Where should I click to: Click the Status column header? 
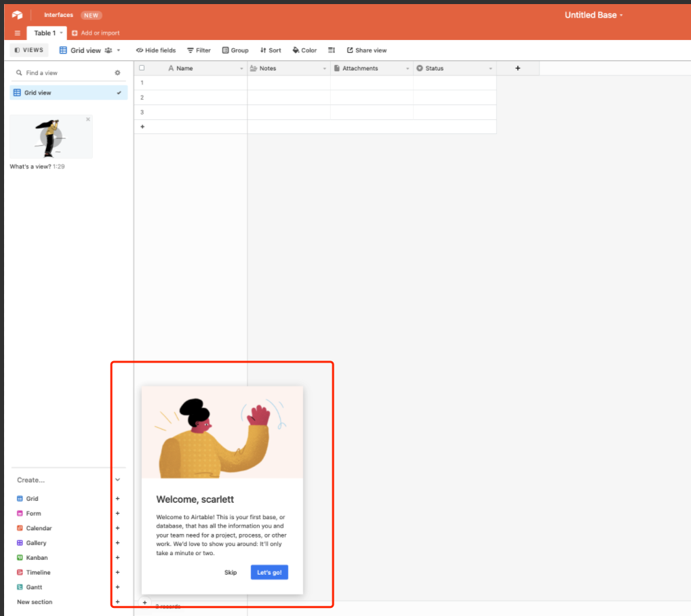click(x=454, y=68)
